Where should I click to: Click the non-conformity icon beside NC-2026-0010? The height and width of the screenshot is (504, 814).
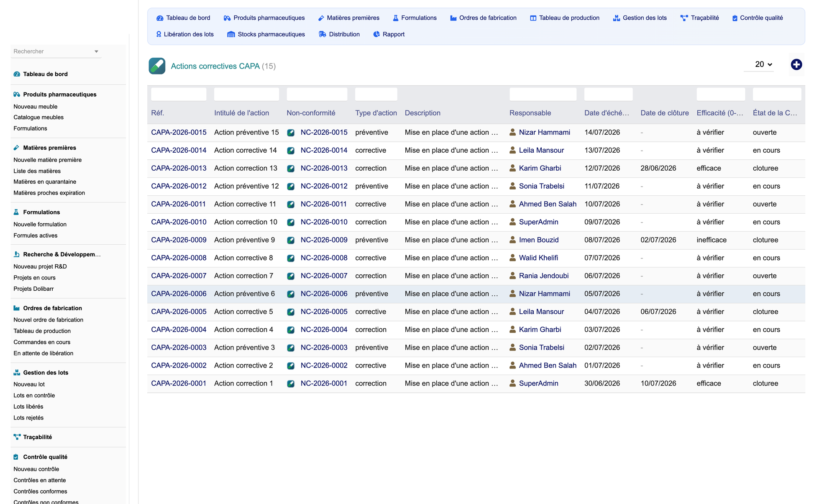pos(291,223)
